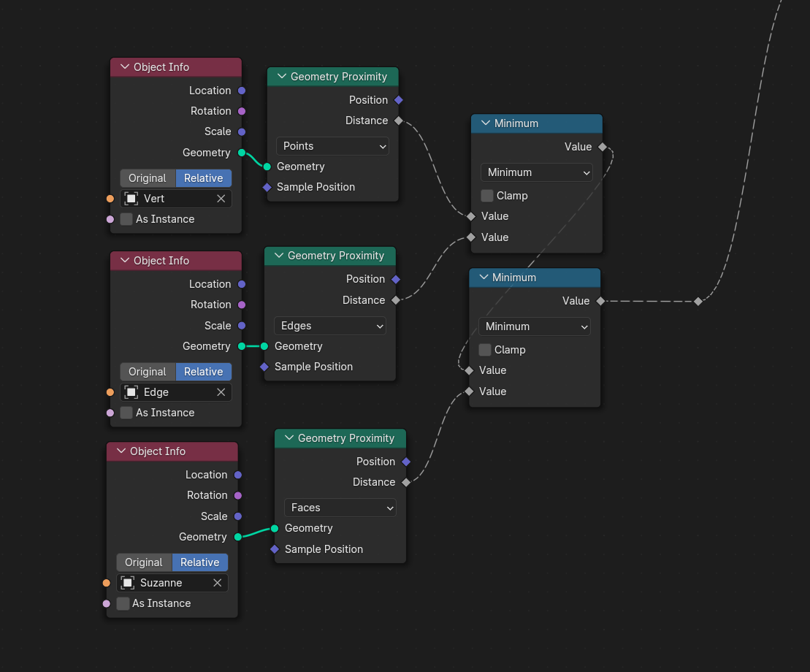Screen dimensions: 810x672
Task: Click first Value input socket on upper Minimum
Action: (x=471, y=216)
